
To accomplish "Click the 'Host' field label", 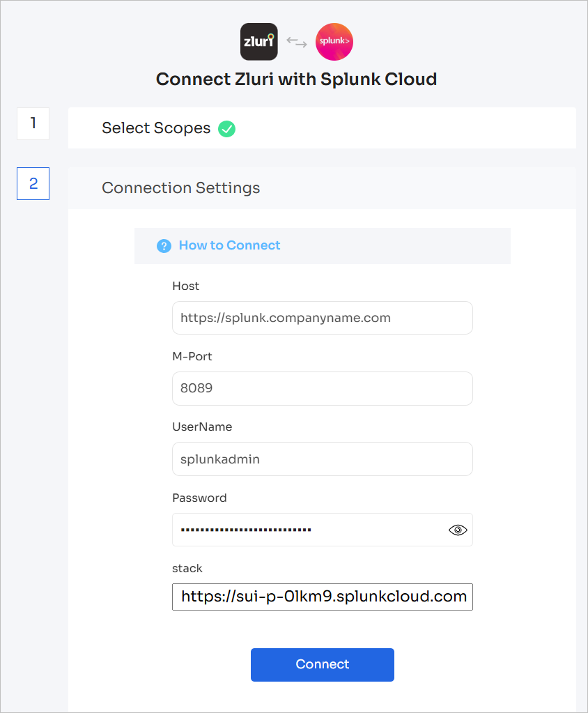I will pos(185,286).
